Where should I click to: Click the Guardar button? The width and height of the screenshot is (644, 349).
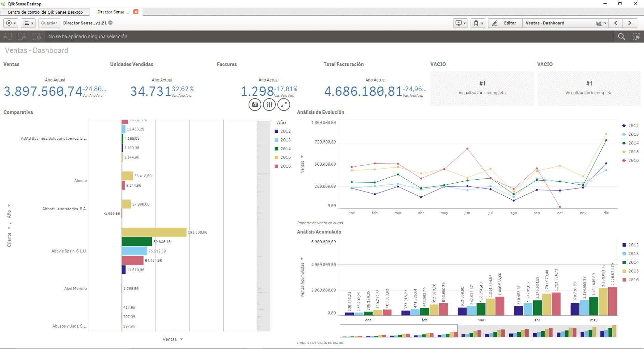click(x=49, y=23)
